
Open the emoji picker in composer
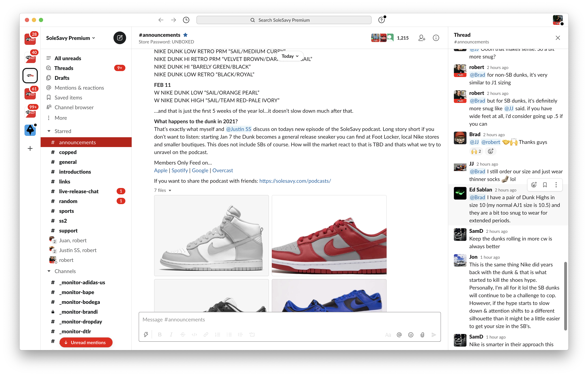pos(411,335)
